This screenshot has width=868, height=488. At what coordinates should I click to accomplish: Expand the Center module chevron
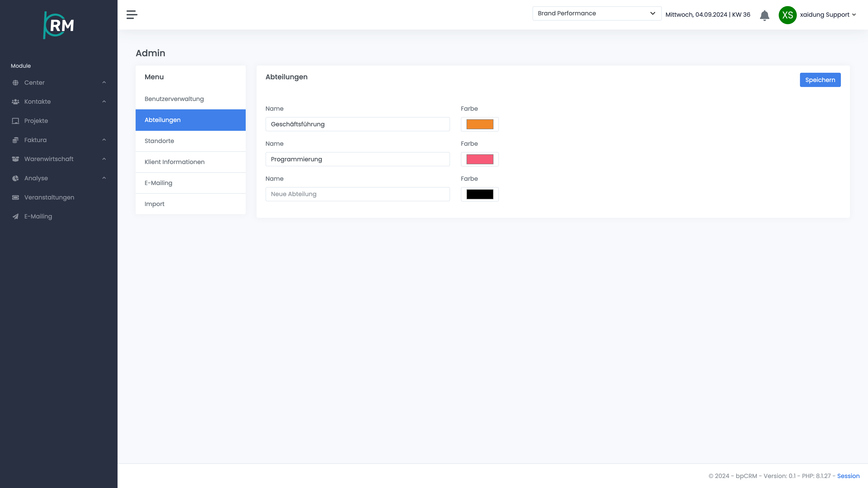coord(104,82)
